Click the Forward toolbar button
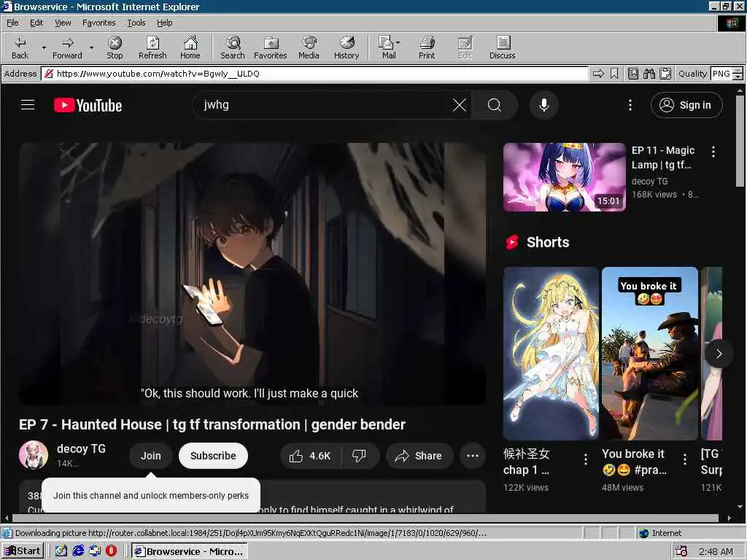This screenshot has width=747, height=560. pos(67,47)
